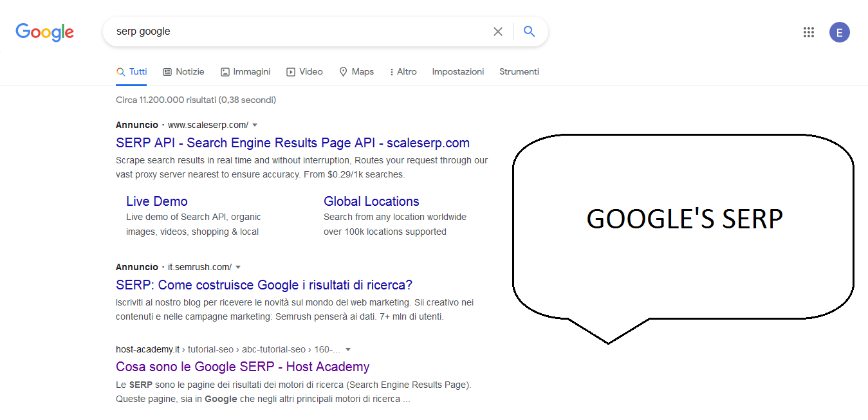Click the Iscriviti al nostro blog description
868x420 pixels.
point(295,309)
